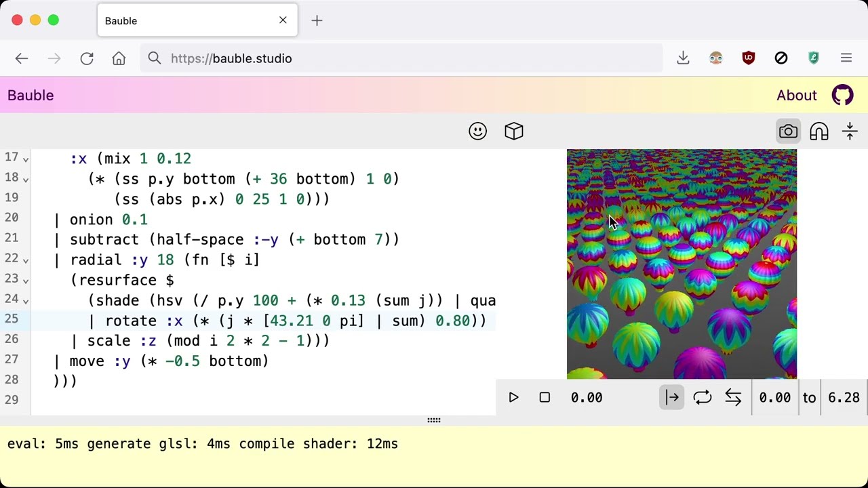Viewport: 868px width, 488px height.
Task: Open the About link
Action: (797, 96)
